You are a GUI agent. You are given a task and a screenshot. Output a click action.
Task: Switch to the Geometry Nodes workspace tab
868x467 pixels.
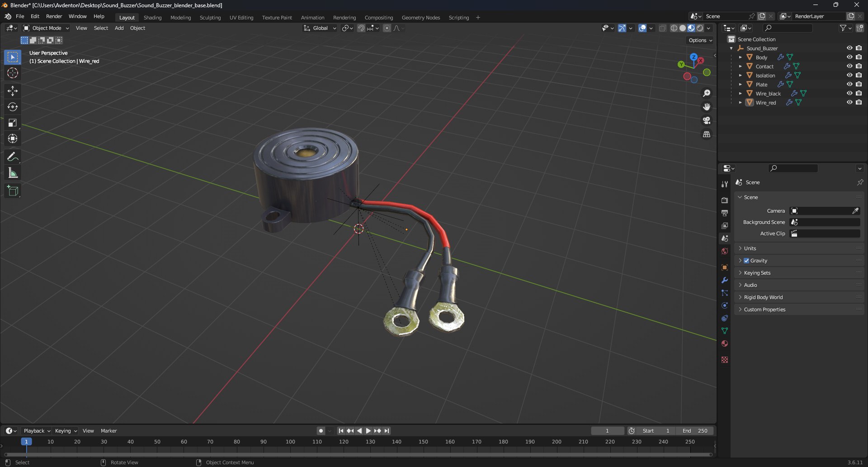click(420, 18)
